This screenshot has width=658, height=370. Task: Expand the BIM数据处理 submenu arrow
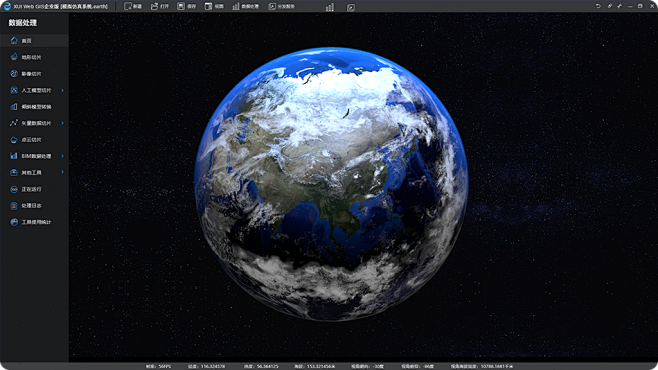[63, 156]
